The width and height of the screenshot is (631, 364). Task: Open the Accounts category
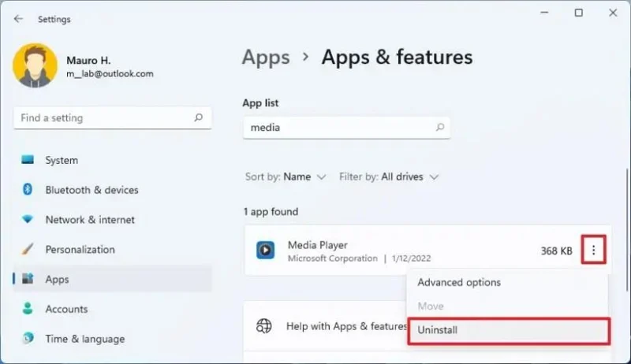point(112,309)
